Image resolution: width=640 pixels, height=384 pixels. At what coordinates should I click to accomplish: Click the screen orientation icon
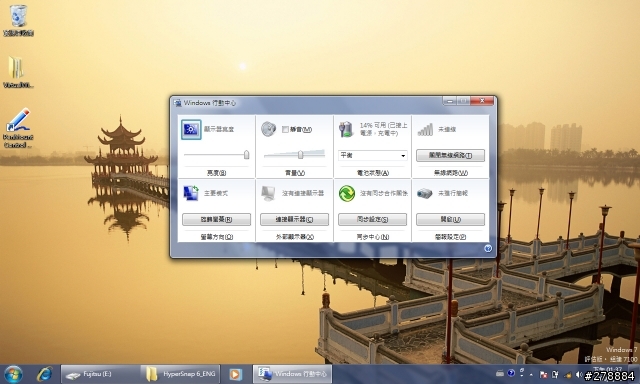point(191,193)
